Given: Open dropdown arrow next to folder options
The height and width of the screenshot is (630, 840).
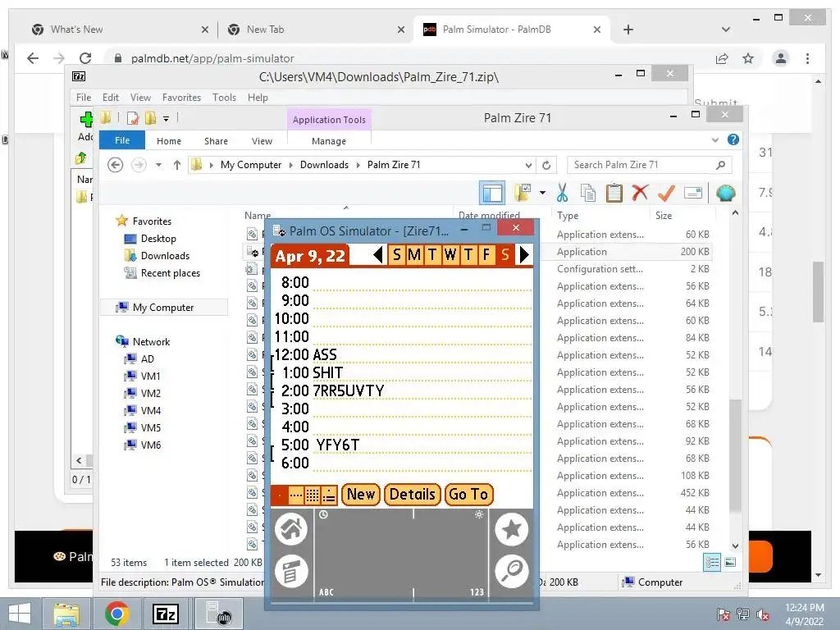Looking at the screenshot, I should point(542,193).
